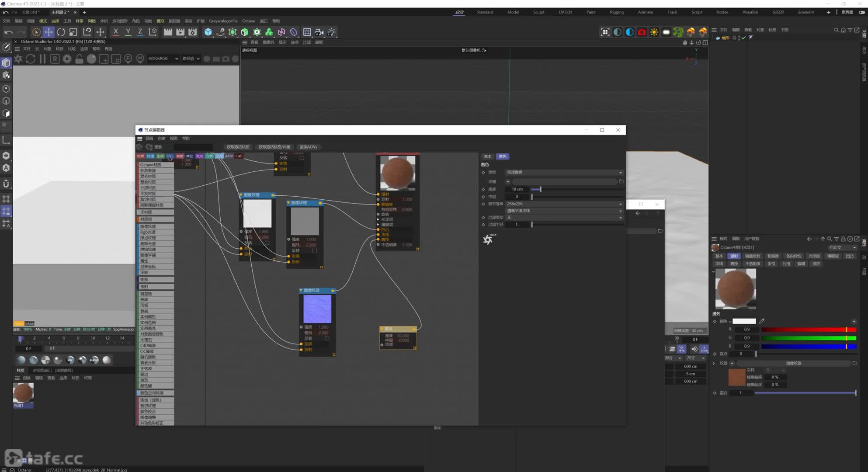Select Rgb光谱 in the node list
This screenshot has width=868, height=472.
pos(156,232)
